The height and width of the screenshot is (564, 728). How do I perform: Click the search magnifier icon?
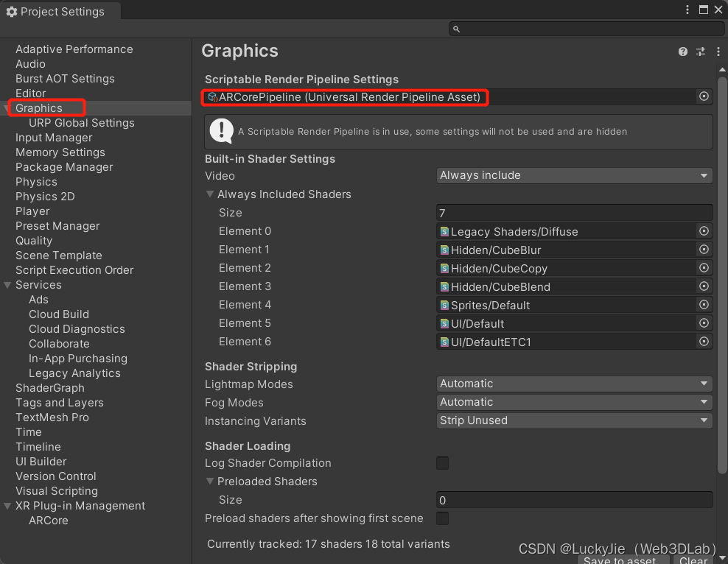pyautogui.click(x=456, y=29)
